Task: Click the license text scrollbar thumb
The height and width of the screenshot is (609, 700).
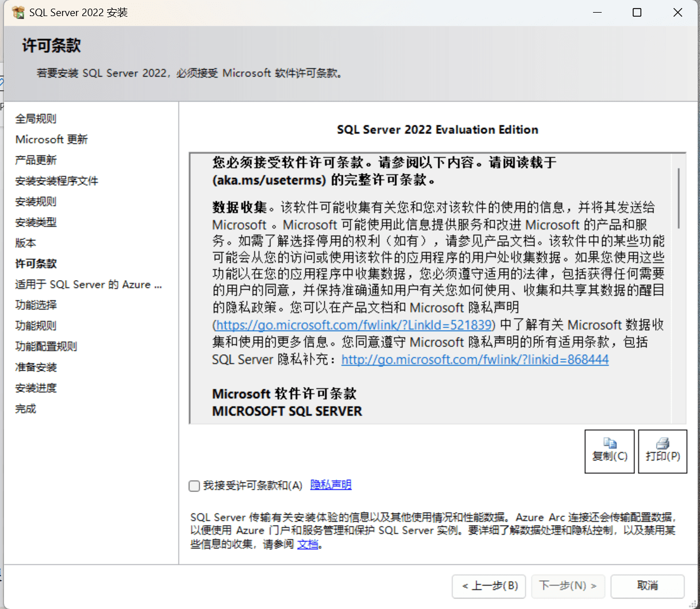Action: point(679,198)
